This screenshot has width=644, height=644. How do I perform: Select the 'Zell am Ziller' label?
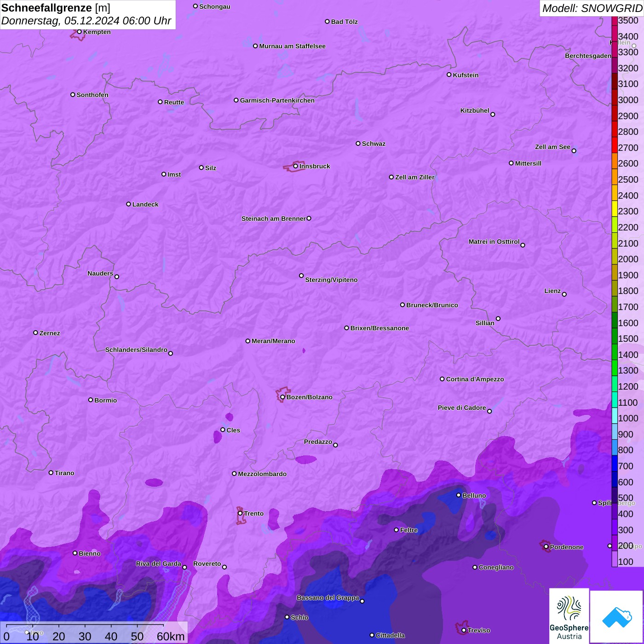pos(415,177)
